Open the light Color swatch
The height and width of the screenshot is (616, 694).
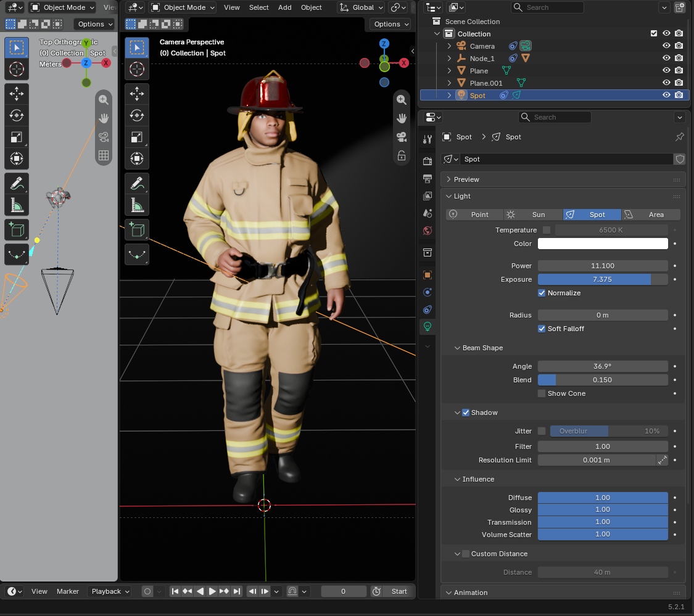(x=602, y=244)
